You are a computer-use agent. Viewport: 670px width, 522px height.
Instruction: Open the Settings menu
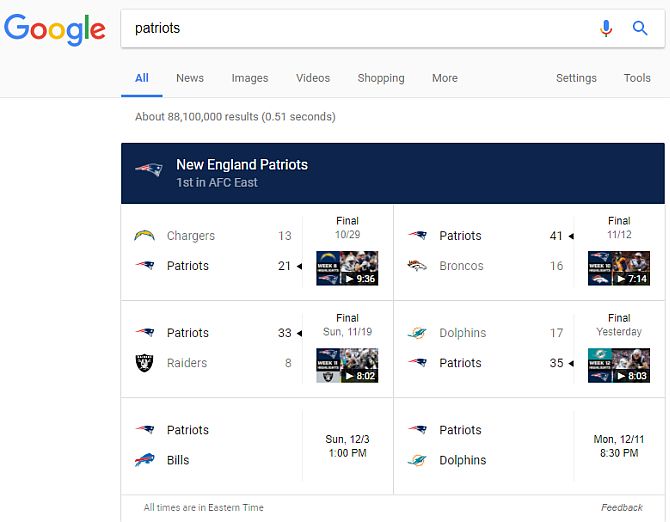[x=576, y=78]
